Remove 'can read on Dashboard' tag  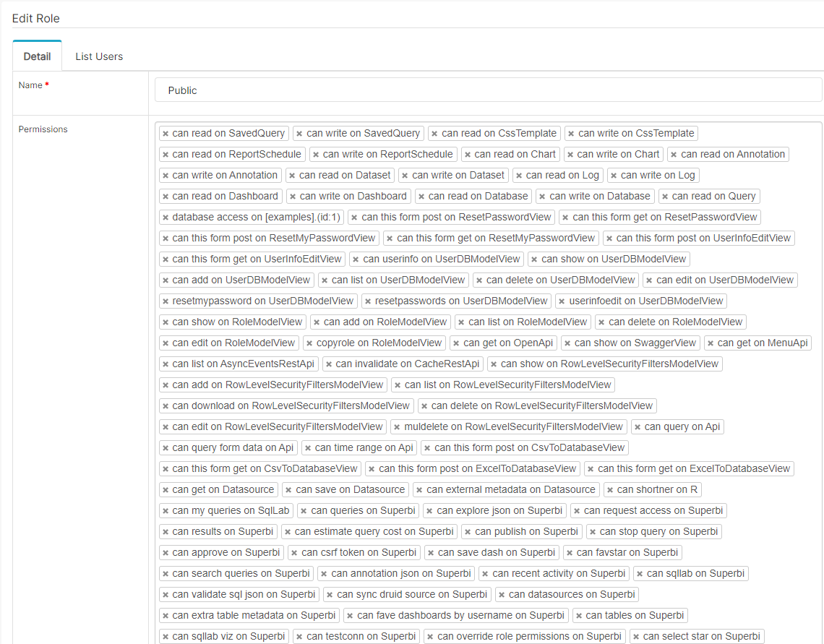pos(166,197)
